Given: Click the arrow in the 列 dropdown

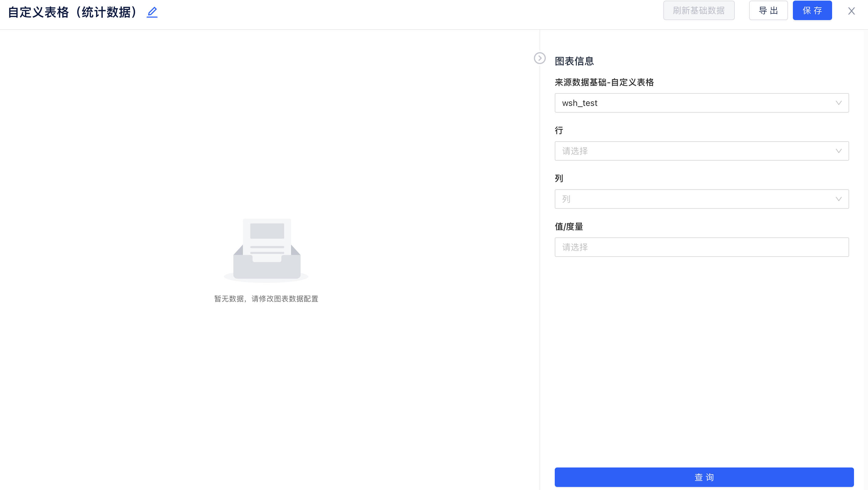Looking at the screenshot, I should [x=838, y=199].
